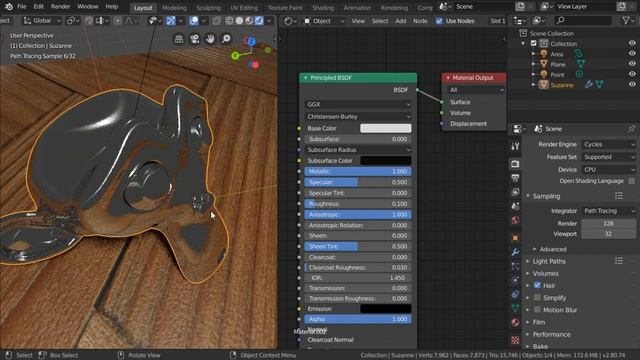The width and height of the screenshot is (640, 360).
Task: Open GGX distribution dropdown in node
Action: [358, 104]
